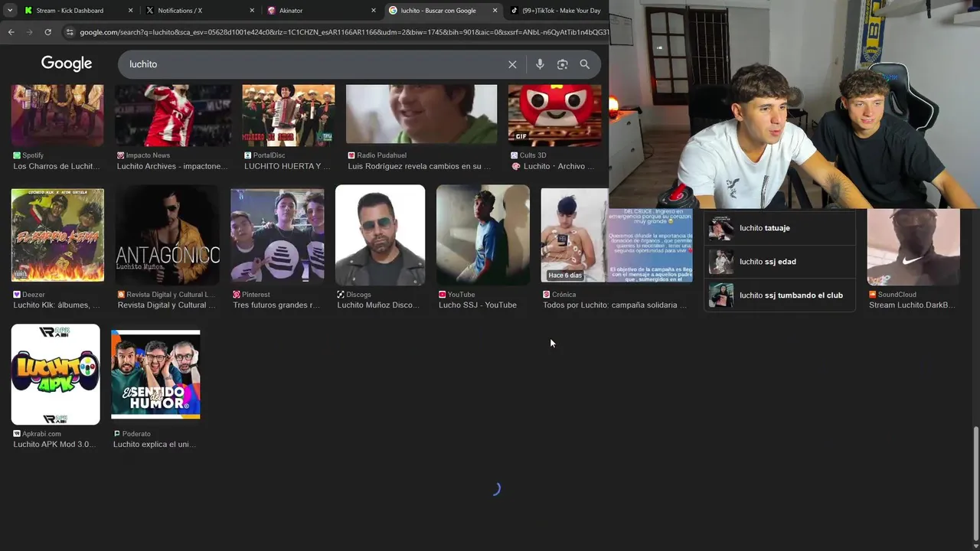Open Luis Rodríguez Radio Pudahuel result
Viewport: 980px width, 551px height.
click(420, 166)
